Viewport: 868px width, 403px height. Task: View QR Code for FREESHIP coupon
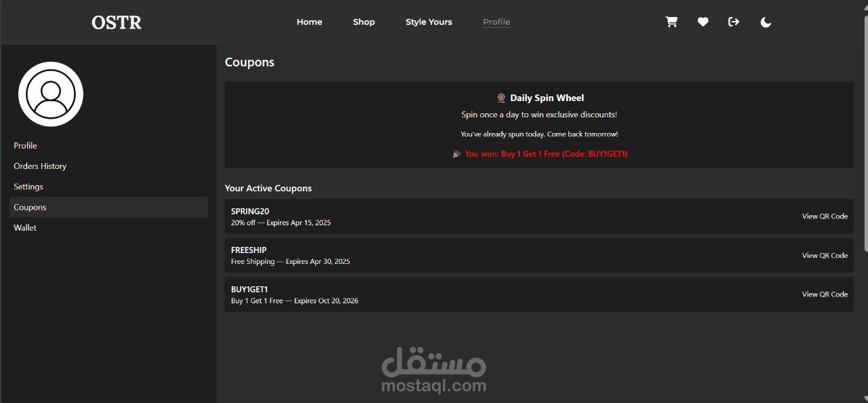pyautogui.click(x=825, y=256)
